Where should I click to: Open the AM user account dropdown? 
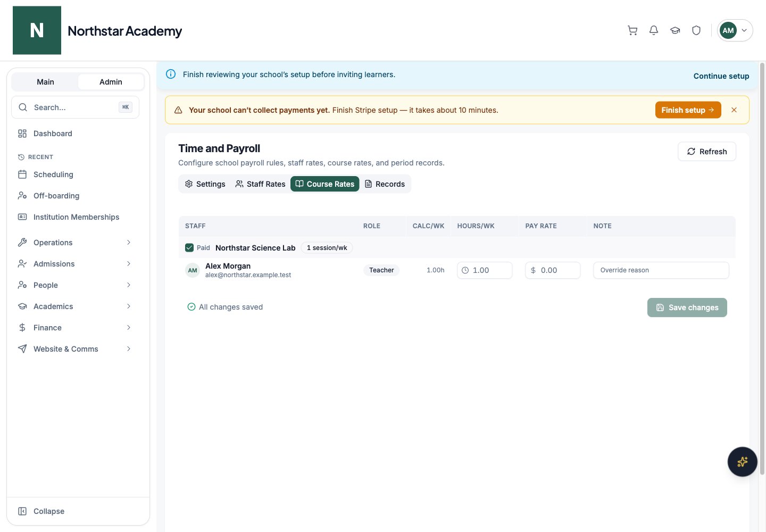click(x=735, y=30)
